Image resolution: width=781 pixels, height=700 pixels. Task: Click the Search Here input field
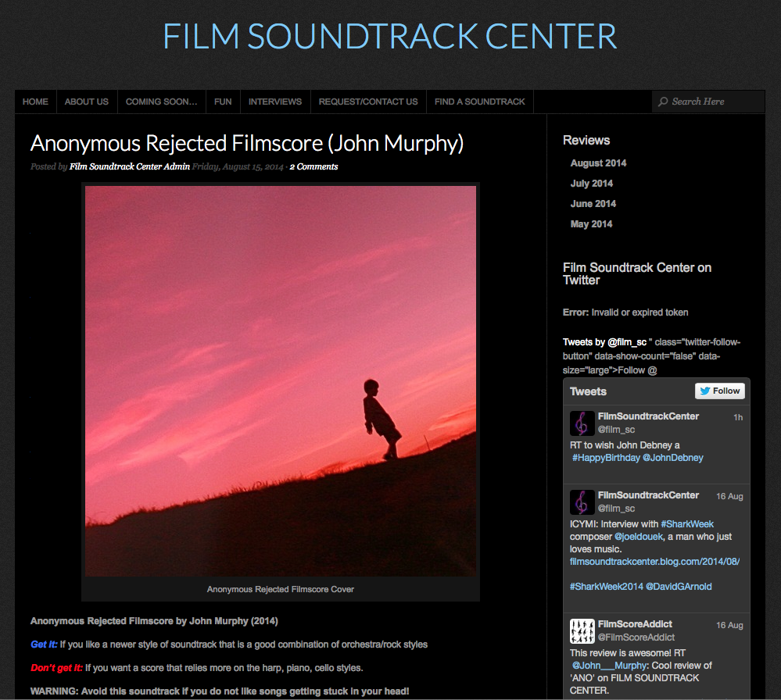(708, 102)
